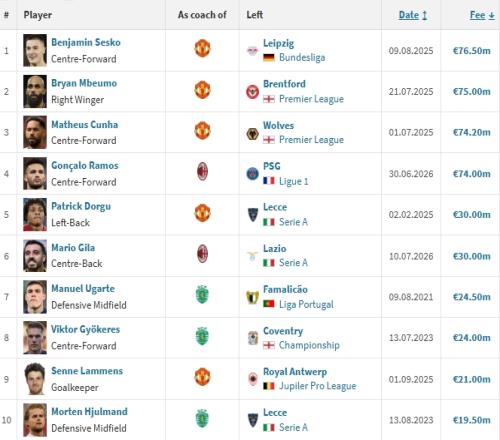Open Bryan Mbeumo player profile link
This screenshot has width=500, height=440.
click(x=84, y=83)
